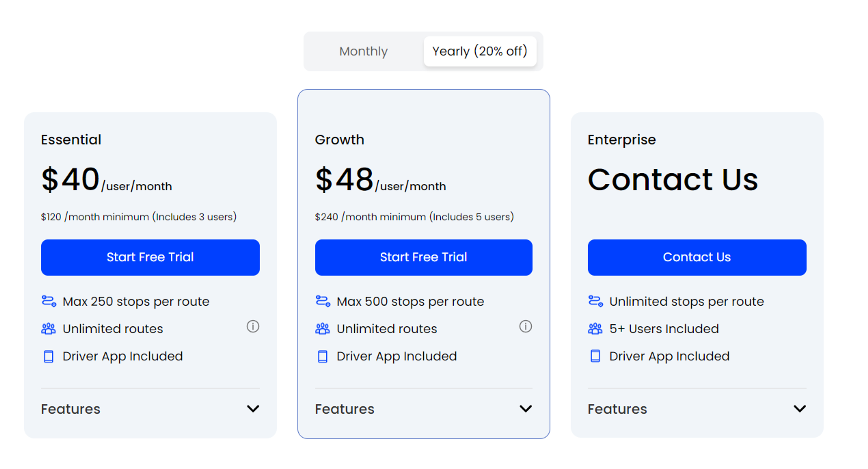The height and width of the screenshot is (469, 868).
Task: Click the Essential plan title
Action: 71,140
